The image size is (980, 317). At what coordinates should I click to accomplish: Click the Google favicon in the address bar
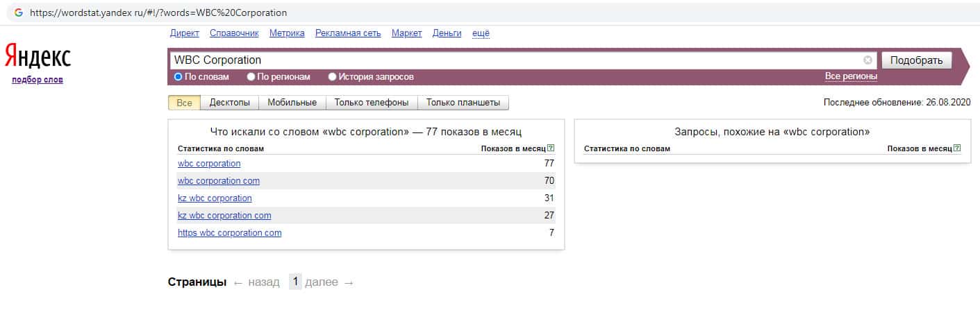tap(19, 12)
